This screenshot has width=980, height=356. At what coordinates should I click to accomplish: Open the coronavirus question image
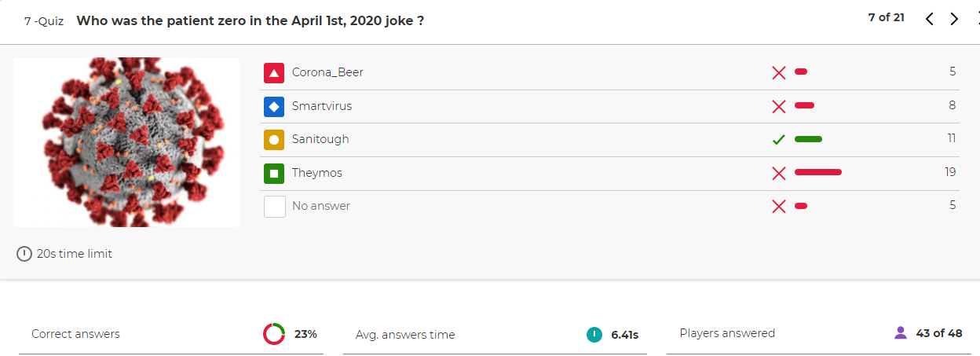126,142
